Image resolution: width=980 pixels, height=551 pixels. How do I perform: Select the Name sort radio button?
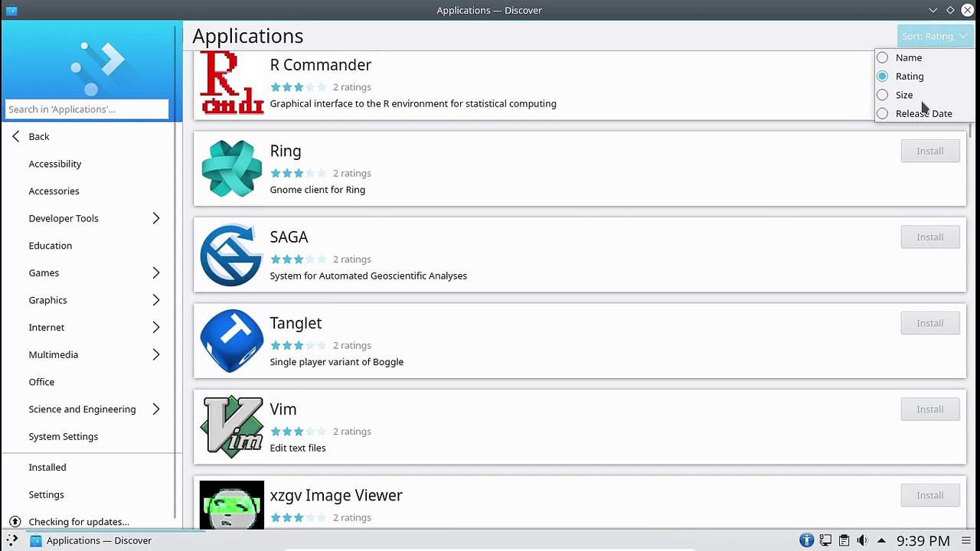(x=883, y=57)
